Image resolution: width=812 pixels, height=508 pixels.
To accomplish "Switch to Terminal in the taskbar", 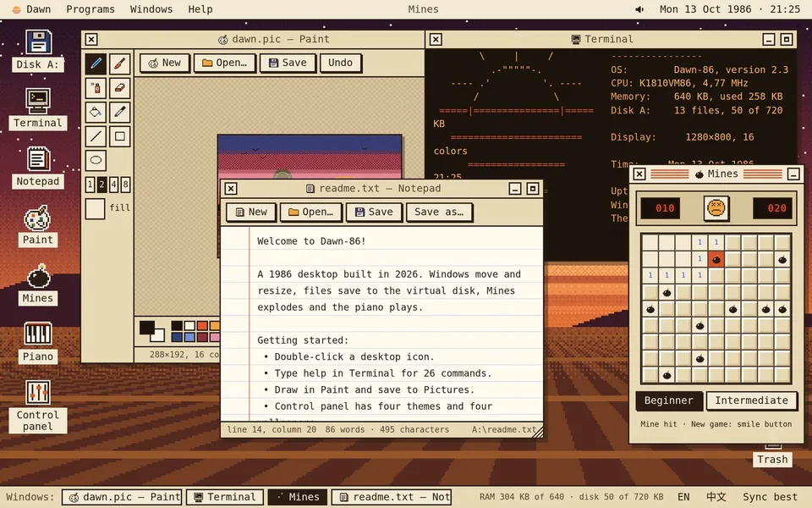I will [x=225, y=497].
